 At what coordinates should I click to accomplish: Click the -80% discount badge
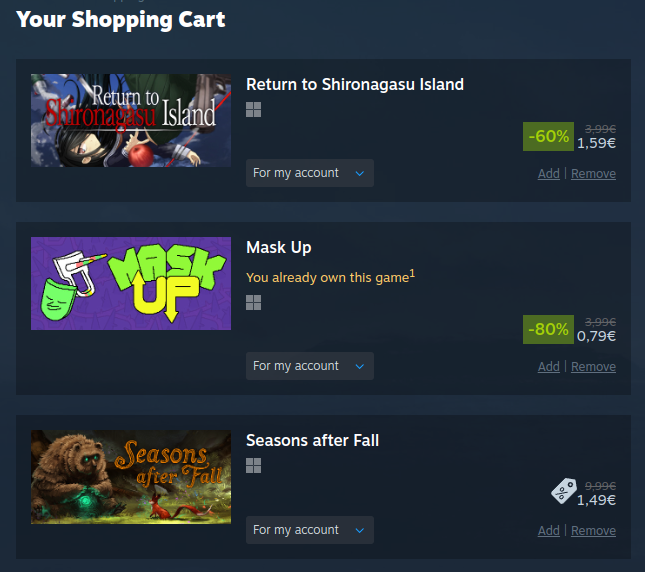548,329
